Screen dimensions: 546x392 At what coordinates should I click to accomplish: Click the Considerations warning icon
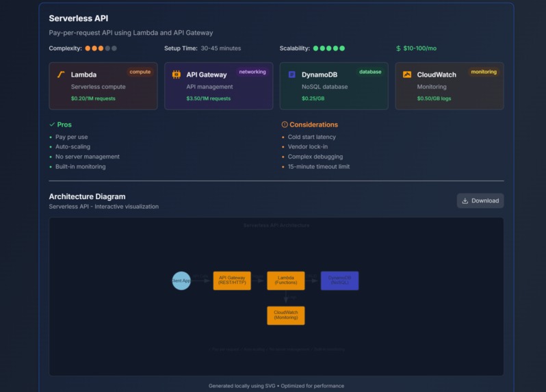[285, 125]
